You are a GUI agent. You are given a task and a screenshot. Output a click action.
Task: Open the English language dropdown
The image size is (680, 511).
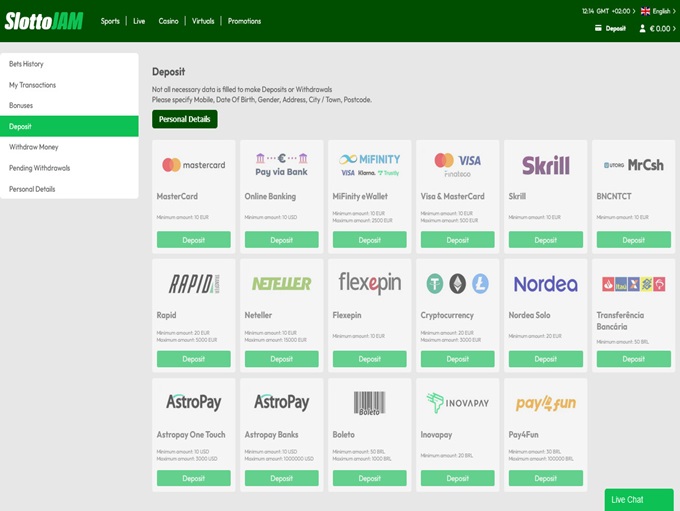655,11
